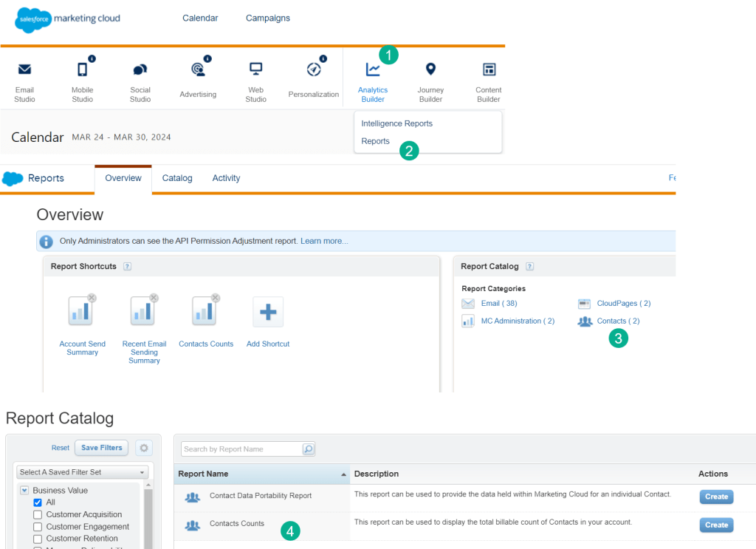
Task: Open Mobile Studio icon
Action: 82,70
